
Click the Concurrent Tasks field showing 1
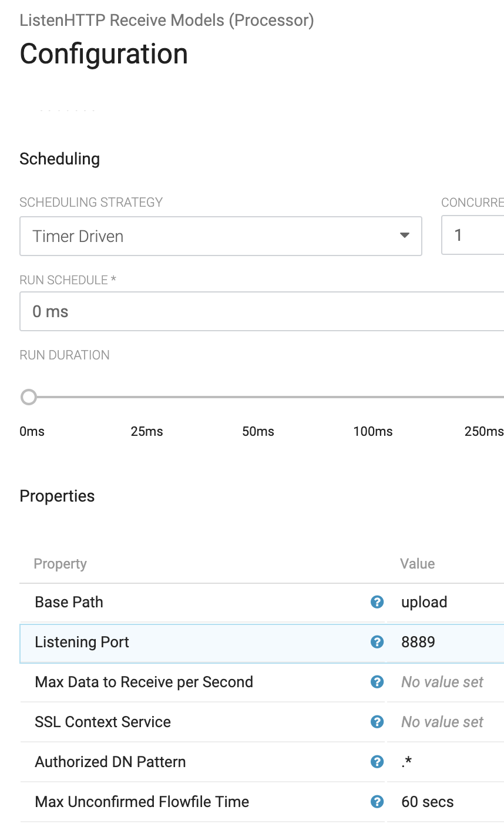point(473,236)
